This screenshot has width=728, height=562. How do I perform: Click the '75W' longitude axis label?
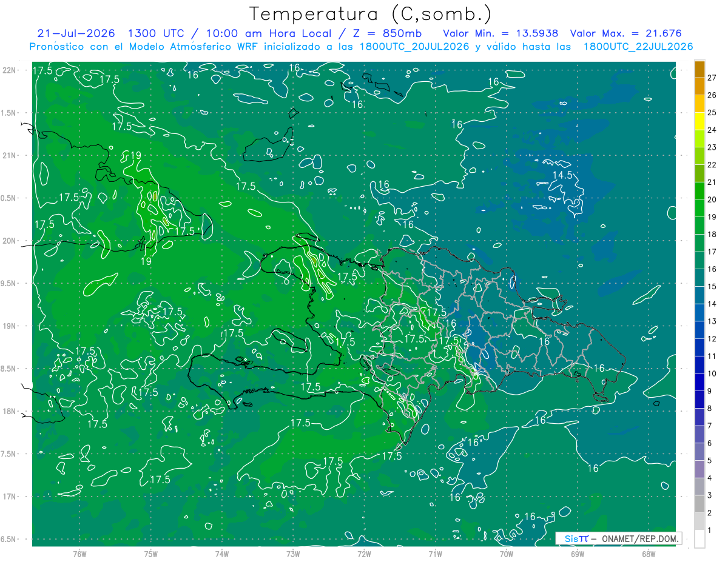[151, 555]
